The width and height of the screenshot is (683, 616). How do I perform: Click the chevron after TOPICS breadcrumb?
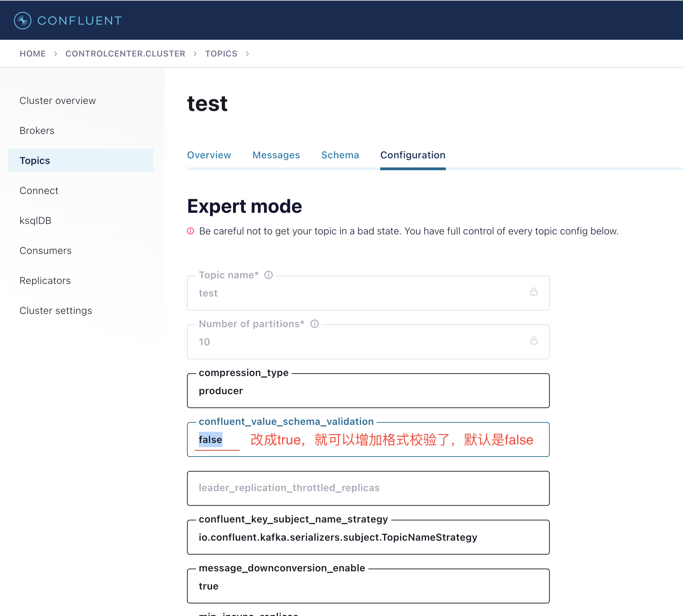pyautogui.click(x=247, y=54)
